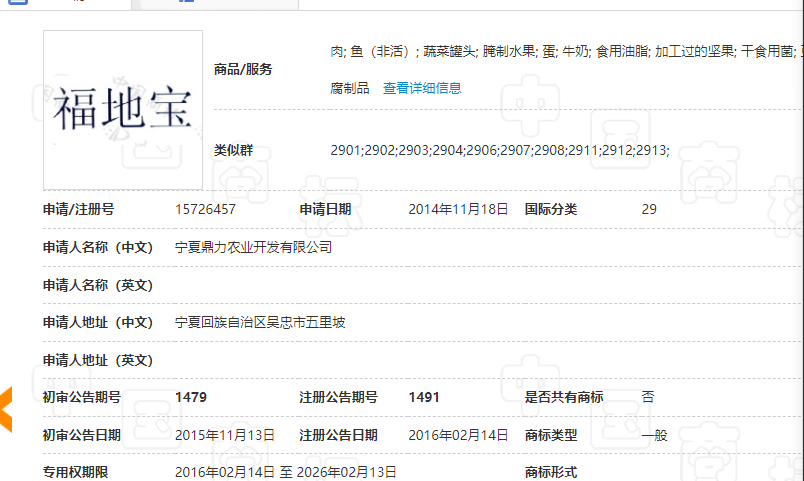
Task: Click international classification value 29
Action: click(649, 209)
